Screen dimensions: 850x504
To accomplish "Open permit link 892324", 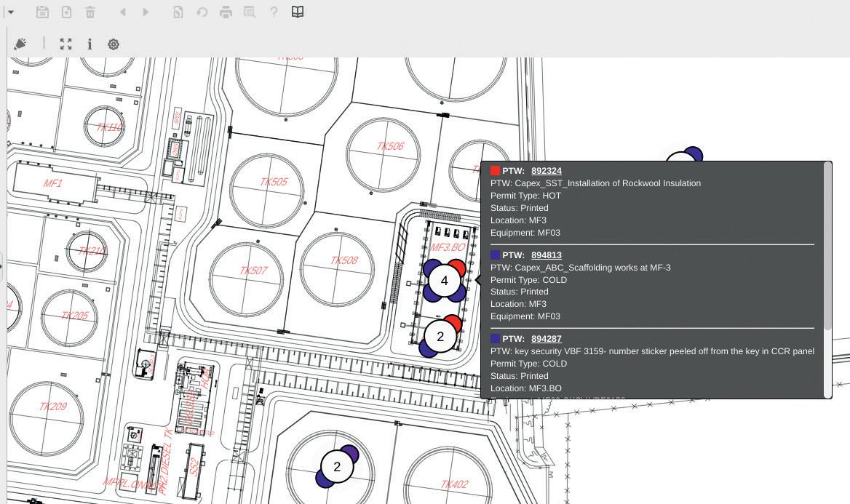I will click(x=546, y=171).
